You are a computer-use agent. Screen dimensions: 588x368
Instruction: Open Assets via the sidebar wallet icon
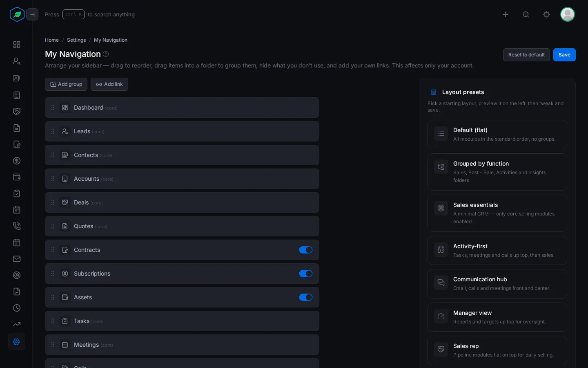17,177
